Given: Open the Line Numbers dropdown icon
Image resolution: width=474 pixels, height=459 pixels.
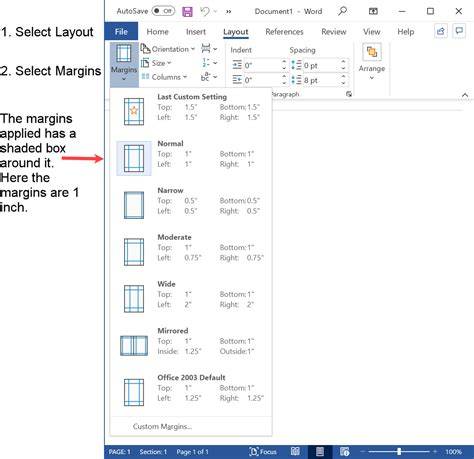Looking at the screenshot, I should pos(209,63).
